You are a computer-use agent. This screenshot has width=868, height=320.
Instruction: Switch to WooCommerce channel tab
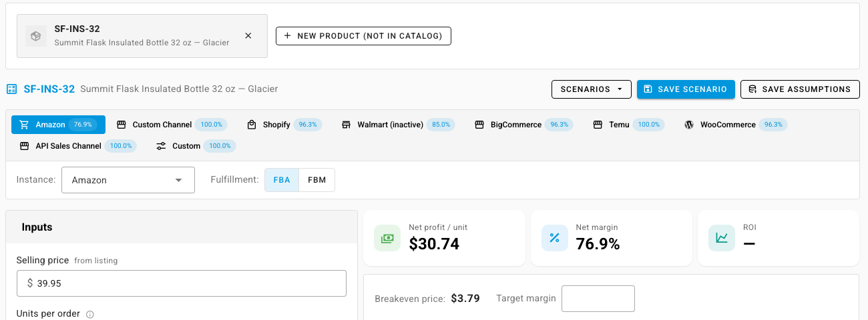click(736, 125)
